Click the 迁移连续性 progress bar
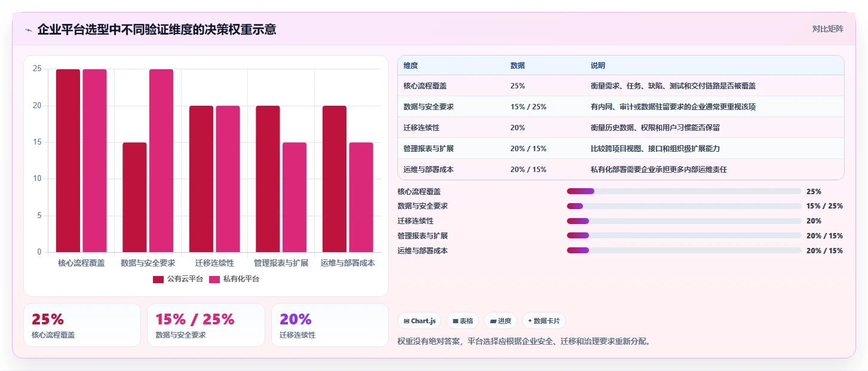868x371 pixels. point(684,221)
